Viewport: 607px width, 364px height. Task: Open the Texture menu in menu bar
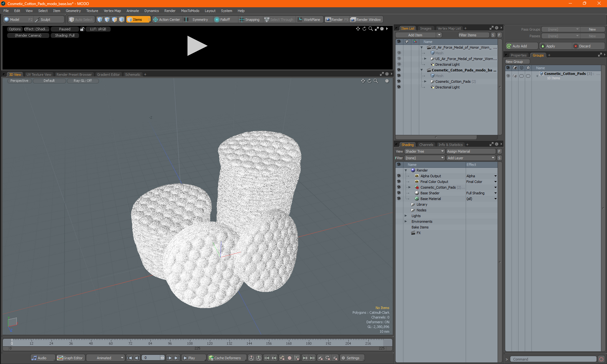92,10
